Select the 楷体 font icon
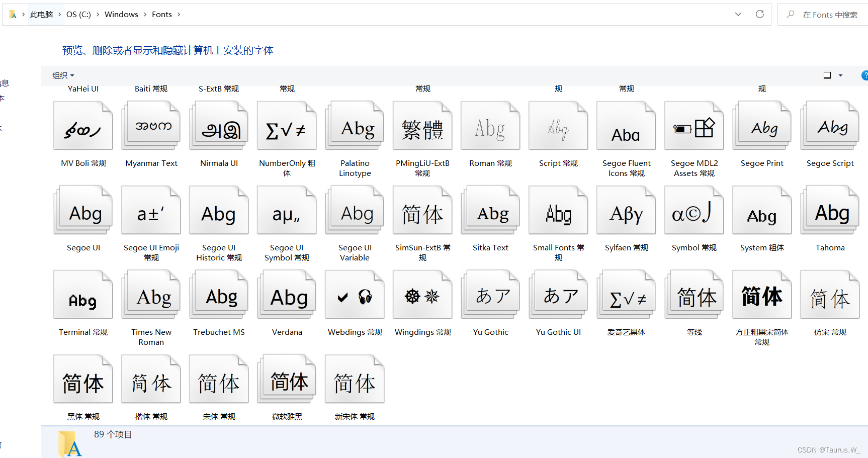Image resolution: width=868 pixels, height=458 pixels. [151, 379]
